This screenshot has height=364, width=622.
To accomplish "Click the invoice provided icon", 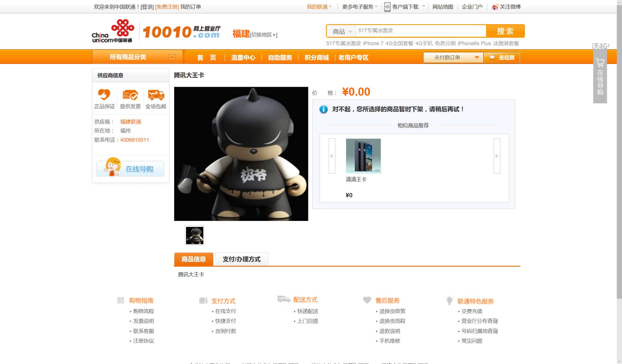I will (130, 94).
